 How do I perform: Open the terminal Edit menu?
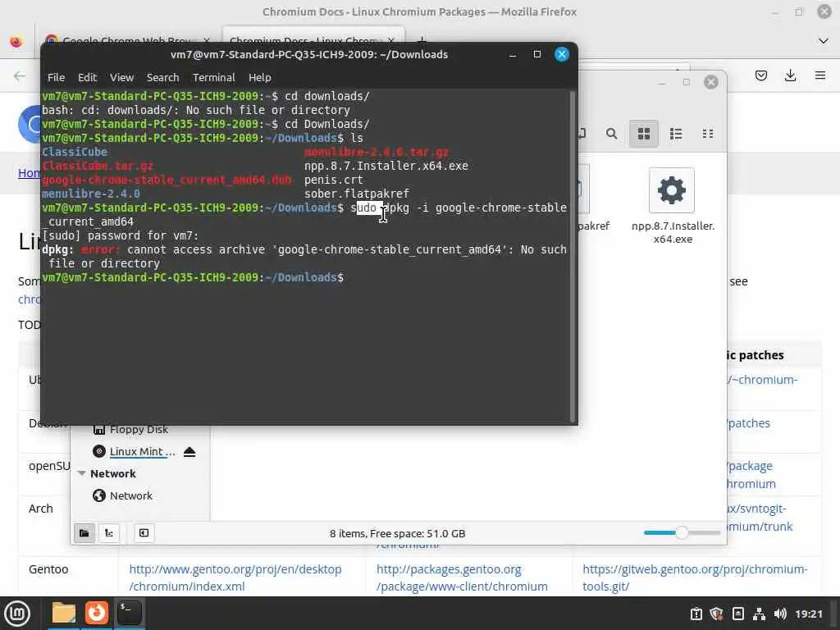(x=87, y=78)
